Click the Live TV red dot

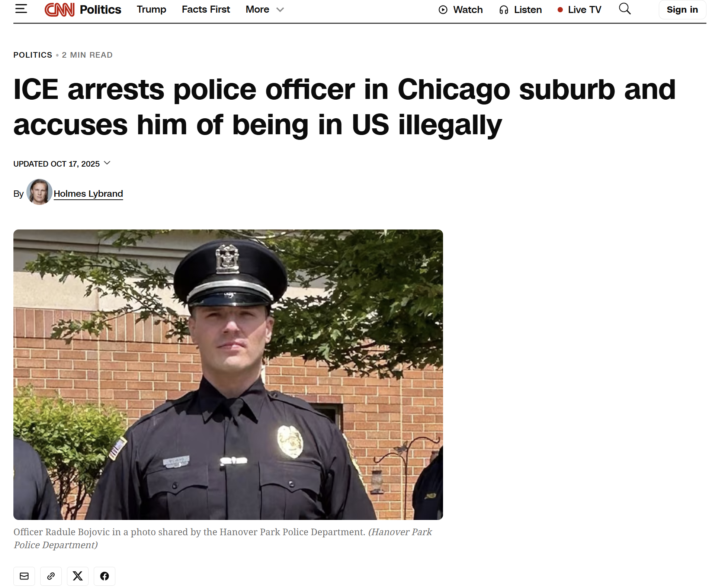[560, 10]
